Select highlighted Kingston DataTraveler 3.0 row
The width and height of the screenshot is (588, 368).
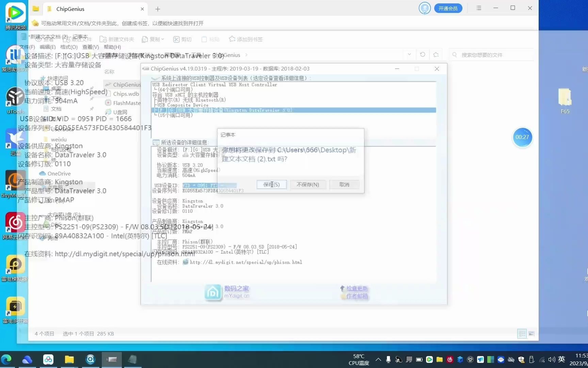(x=294, y=110)
